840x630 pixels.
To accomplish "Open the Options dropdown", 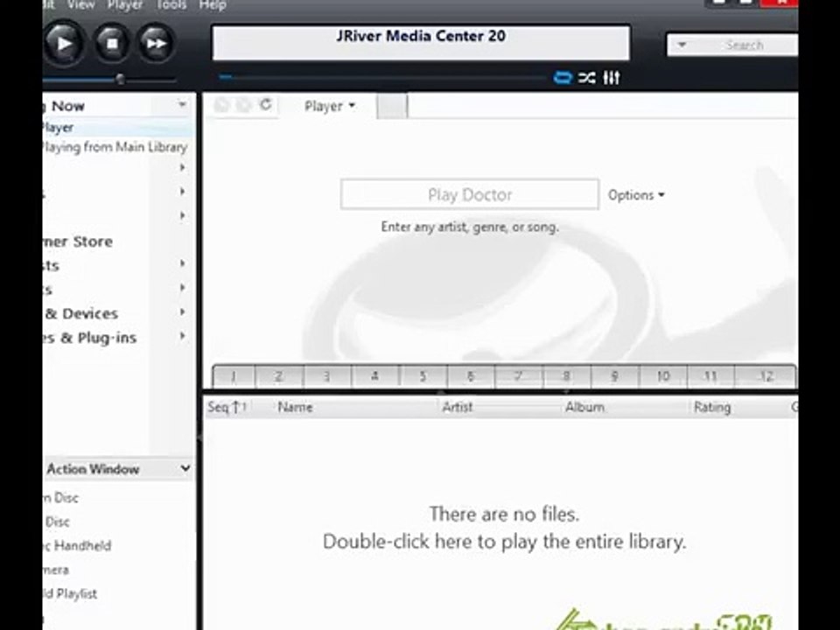I will click(x=636, y=195).
